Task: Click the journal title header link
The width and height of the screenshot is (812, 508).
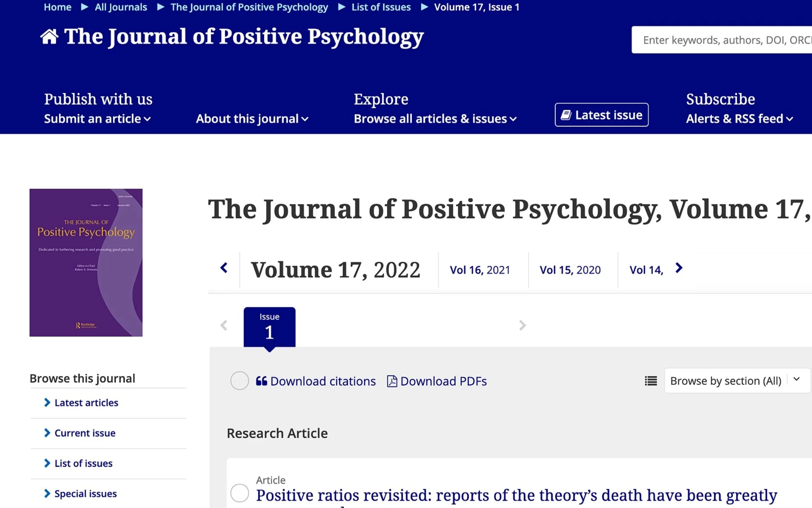Action: click(244, 37)
